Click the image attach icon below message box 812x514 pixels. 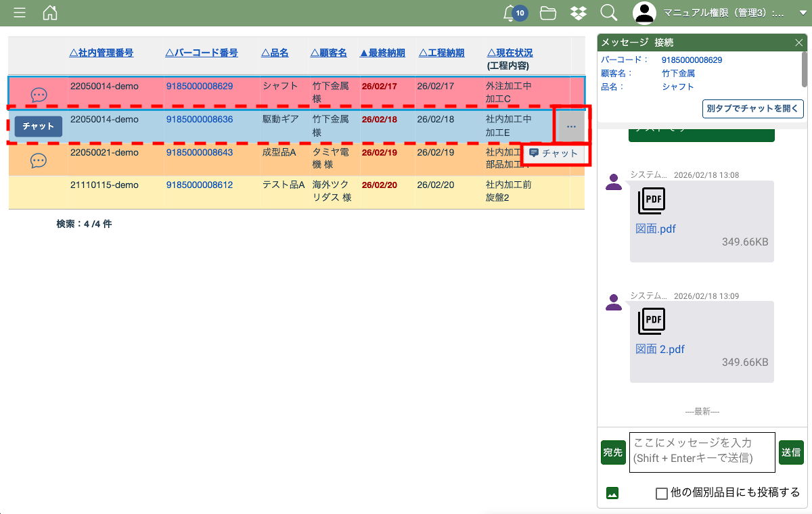(612, 493)
